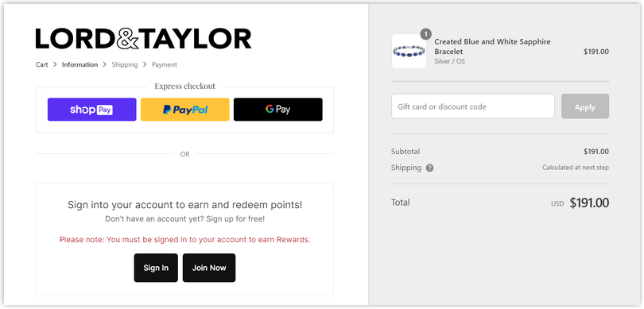The image size is (644, 309).
Task: Focus the gift card or discount code field
Action: [x=473, y=106]
